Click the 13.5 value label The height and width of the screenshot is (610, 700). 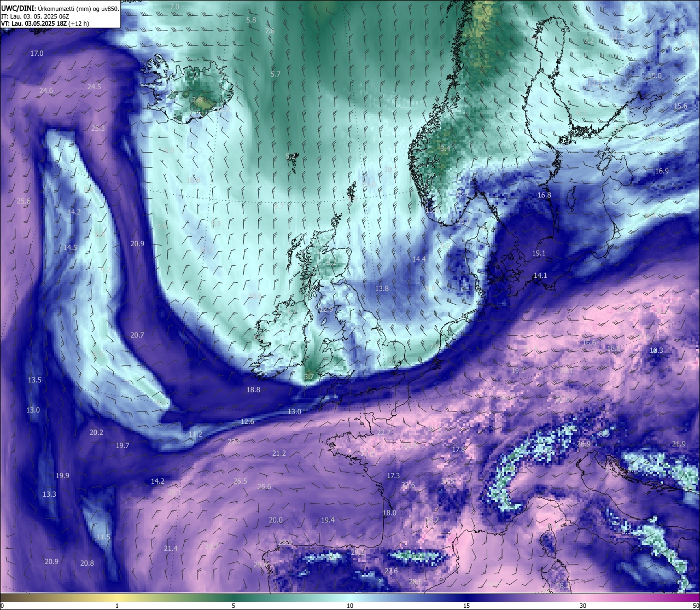click(34, 380)
